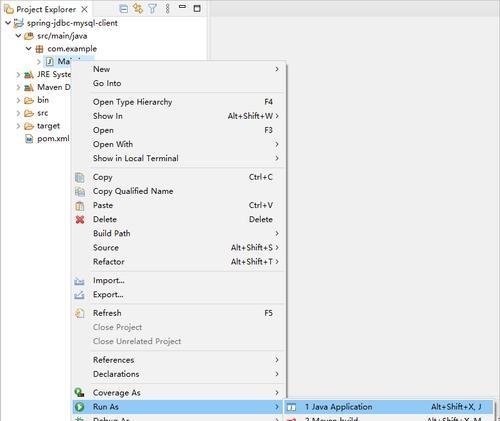Open the View Menu three-dots icon

168,9
